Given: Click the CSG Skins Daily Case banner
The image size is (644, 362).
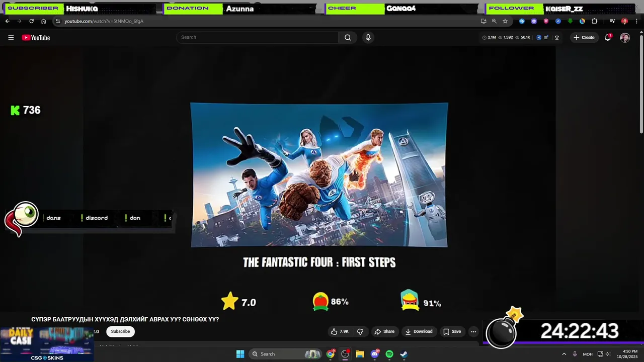Looking at the screenshot, I should pos(47,344).
